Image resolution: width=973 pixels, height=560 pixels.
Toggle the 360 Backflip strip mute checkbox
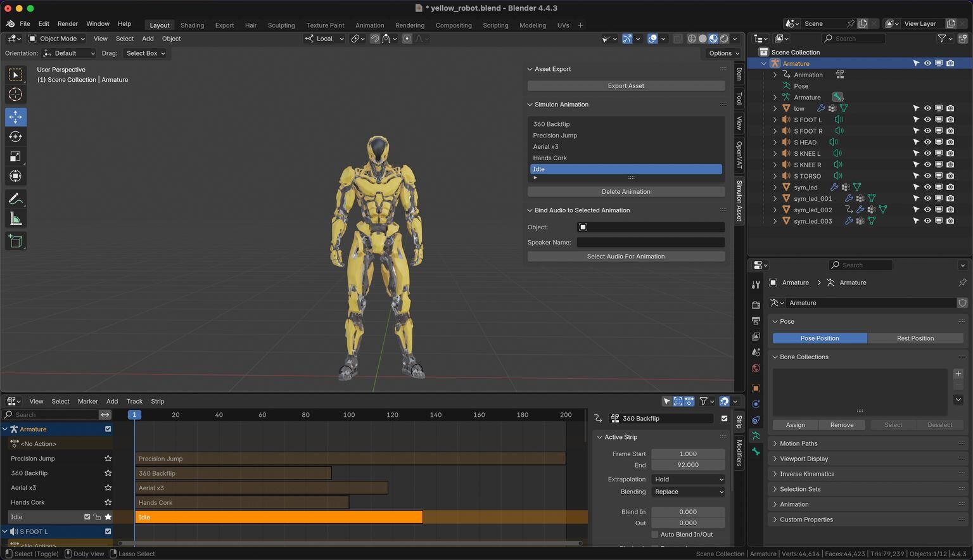[x=724, y=419]
